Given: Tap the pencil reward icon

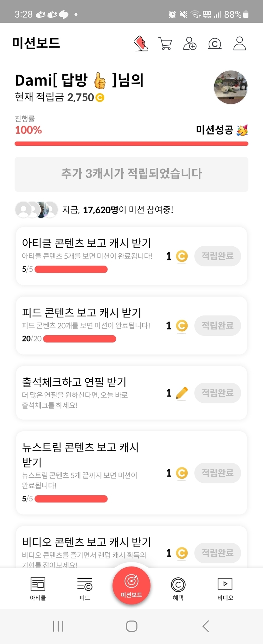Looking at the screenshot, I should [182, 393].
